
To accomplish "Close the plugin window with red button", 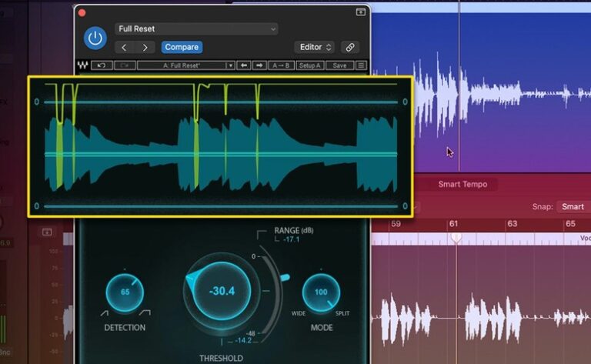I will click(82, 13).
